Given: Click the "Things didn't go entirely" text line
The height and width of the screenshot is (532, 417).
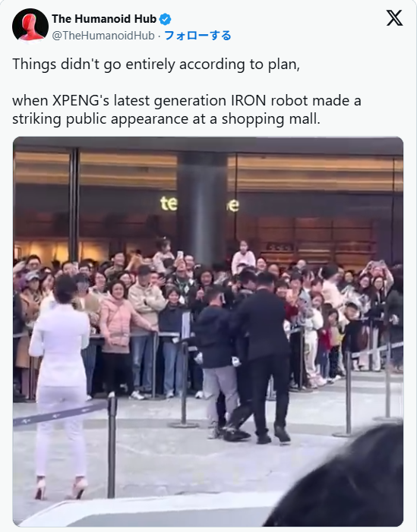Looking at the screenshot, I should 156,65.
